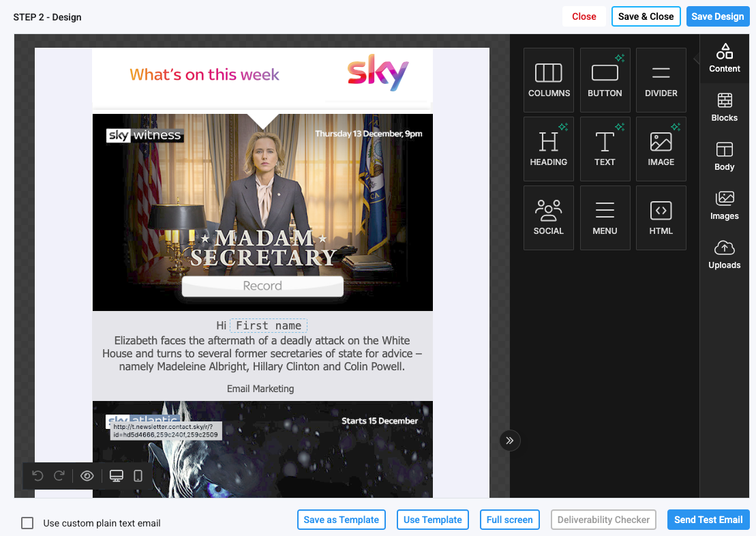Click the Sky Atlantic banner image
The width and height of the screenshot is (756, 536).
tap(262, 449)
